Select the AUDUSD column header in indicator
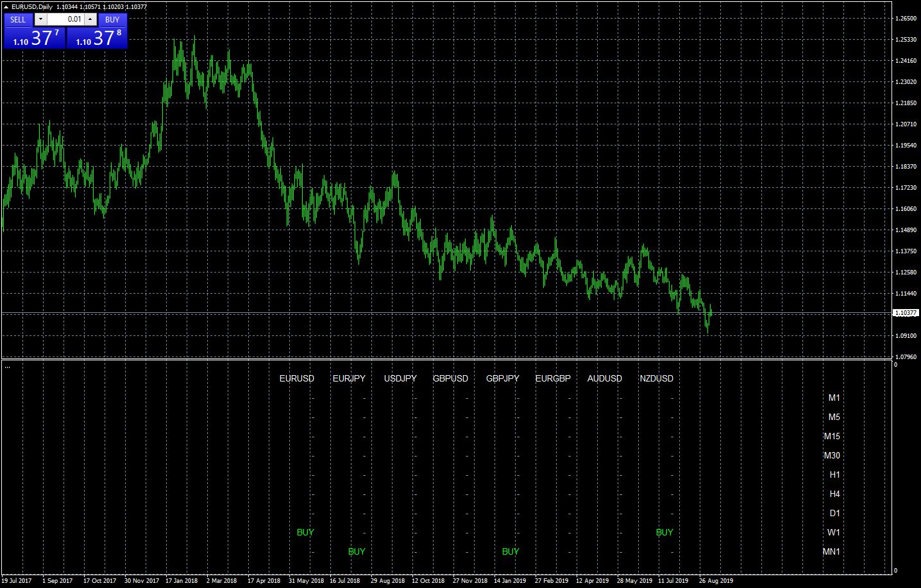The height and width of the screenshot is (588, 921). pyautogui.click(x=605, y=378)
